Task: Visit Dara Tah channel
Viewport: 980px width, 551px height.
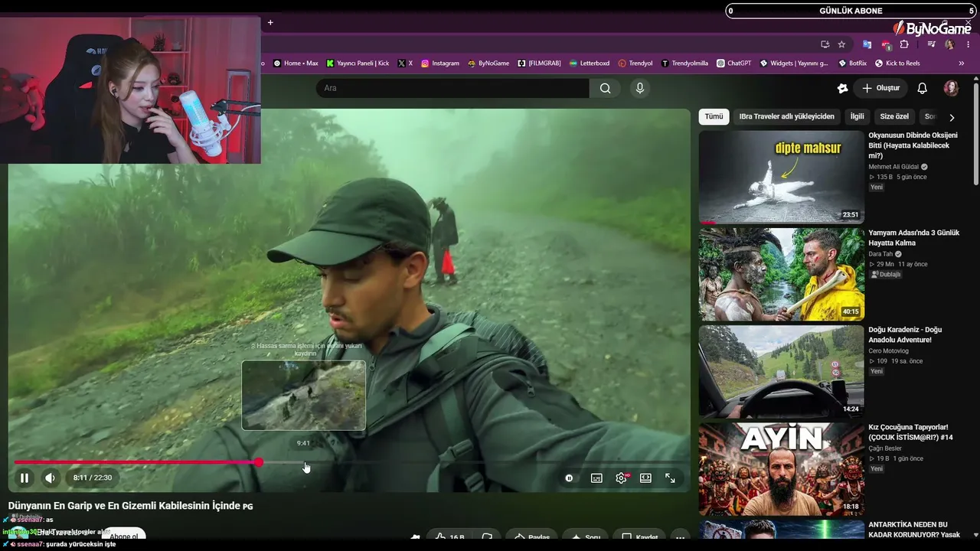Action: coord(880,254)
